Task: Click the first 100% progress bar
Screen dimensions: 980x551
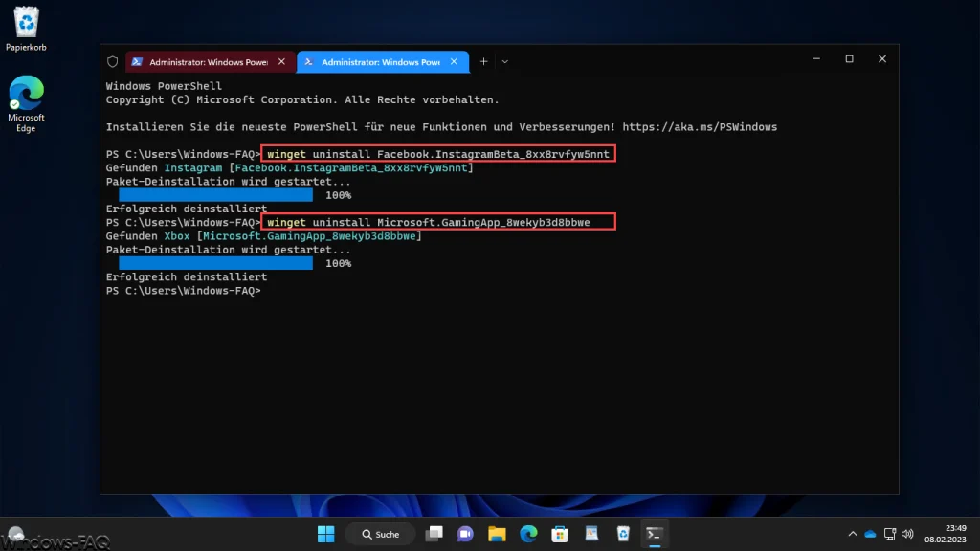Action: (215, 195)
